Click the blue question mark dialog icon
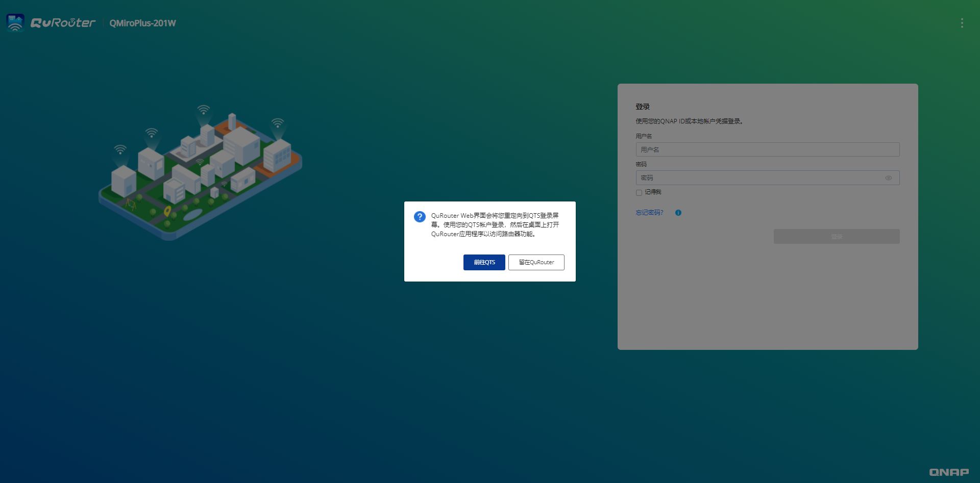 420,217
